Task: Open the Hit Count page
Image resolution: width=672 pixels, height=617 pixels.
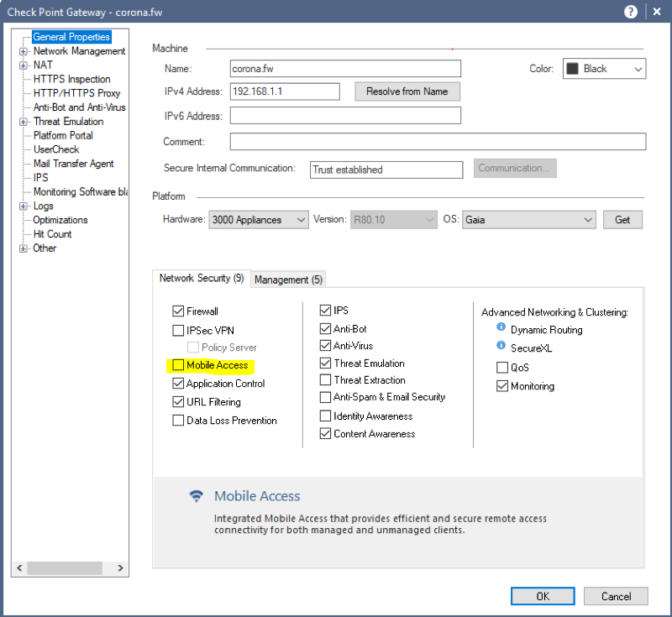Action: (x=53, y=234)
